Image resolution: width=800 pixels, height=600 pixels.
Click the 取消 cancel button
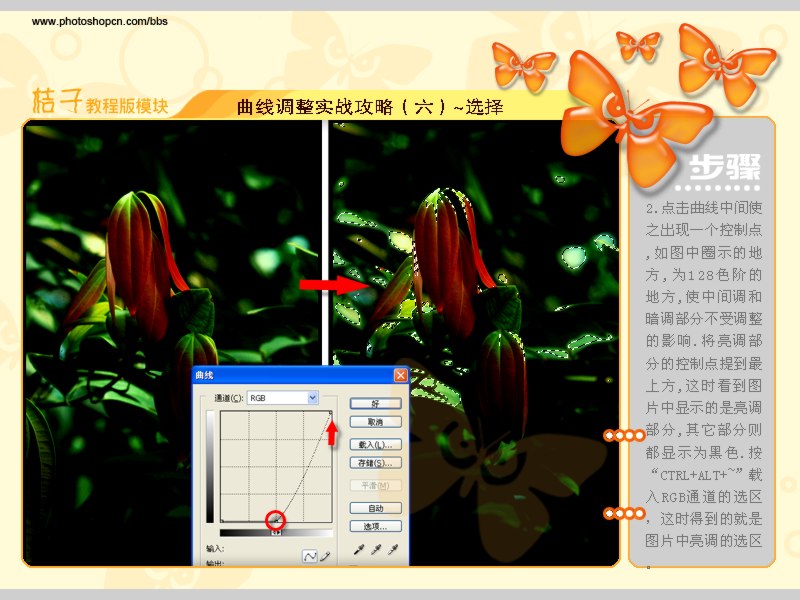376,422
